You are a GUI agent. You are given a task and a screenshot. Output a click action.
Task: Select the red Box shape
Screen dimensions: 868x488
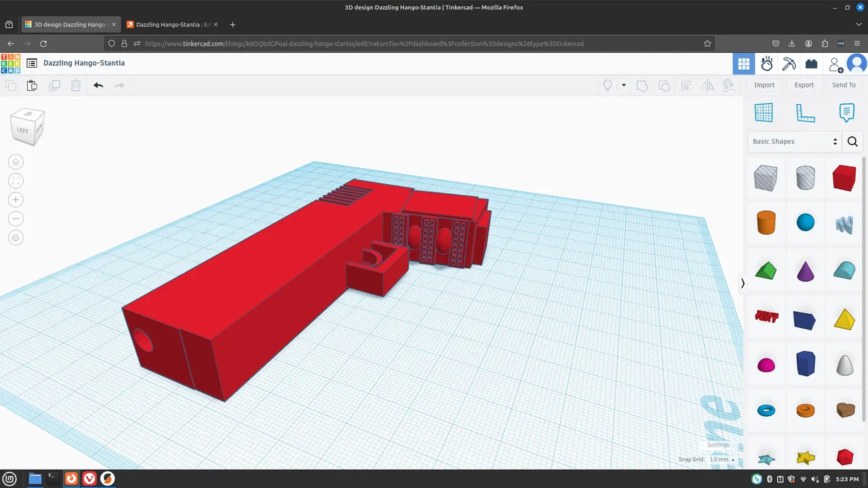coord(844,178)
